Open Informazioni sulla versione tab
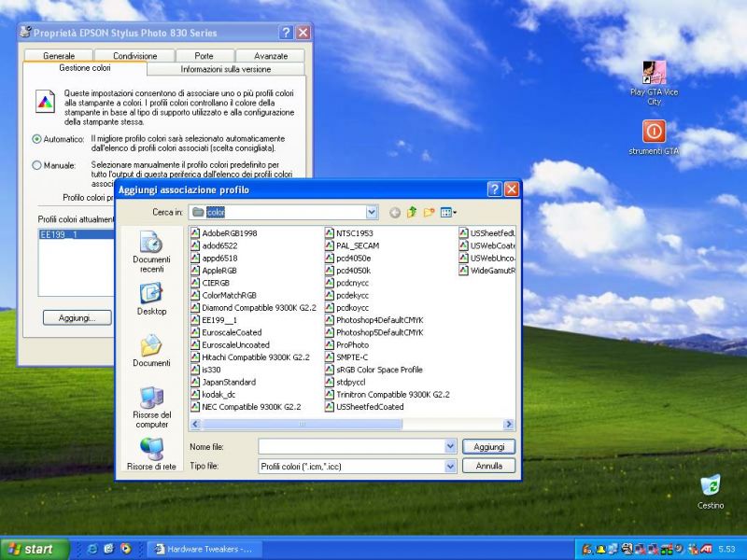This screenshot has width=747, height=560. pos(226,69)
